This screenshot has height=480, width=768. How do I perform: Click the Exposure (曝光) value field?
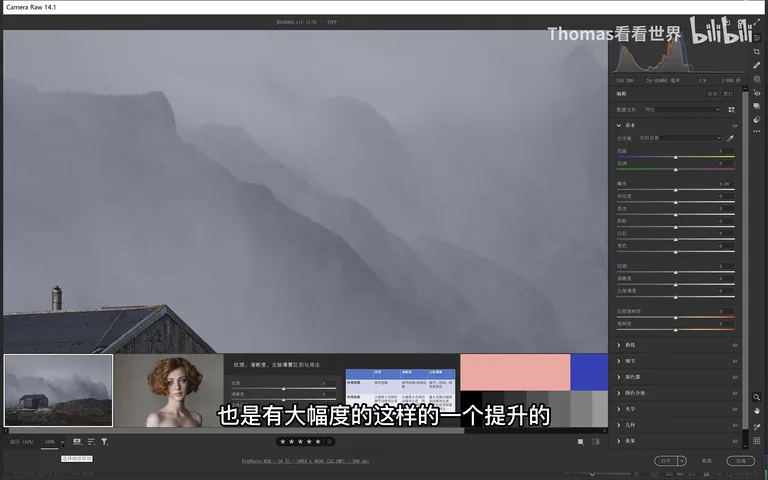(x=723, y=184)
